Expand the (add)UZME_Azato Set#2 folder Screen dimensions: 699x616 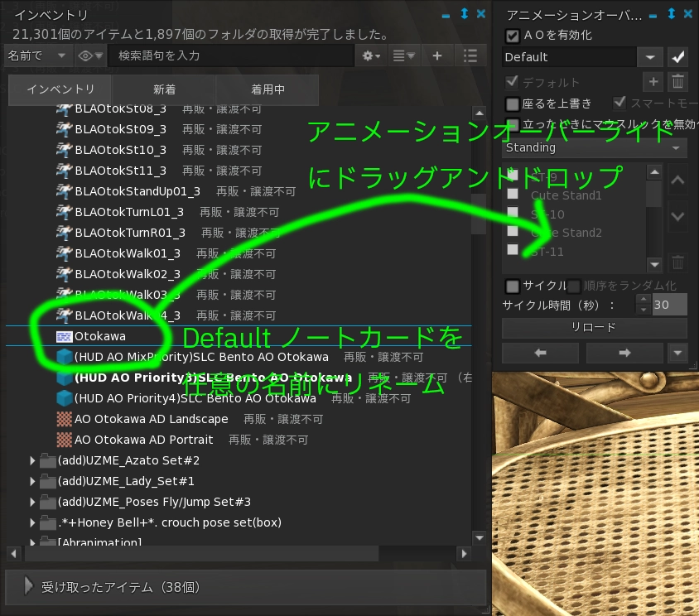(32, 461)
